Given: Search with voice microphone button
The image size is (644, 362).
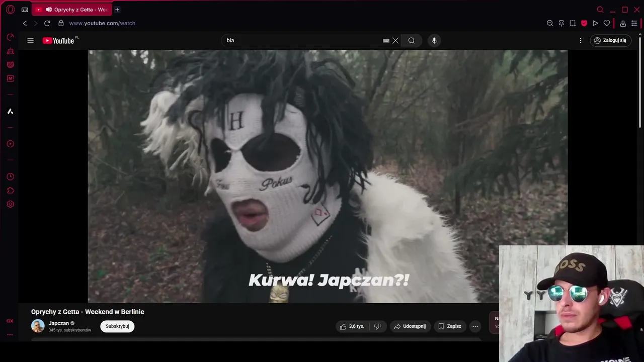Looking at the screenshot, I should pyautogui.click(x=434, y=41).
